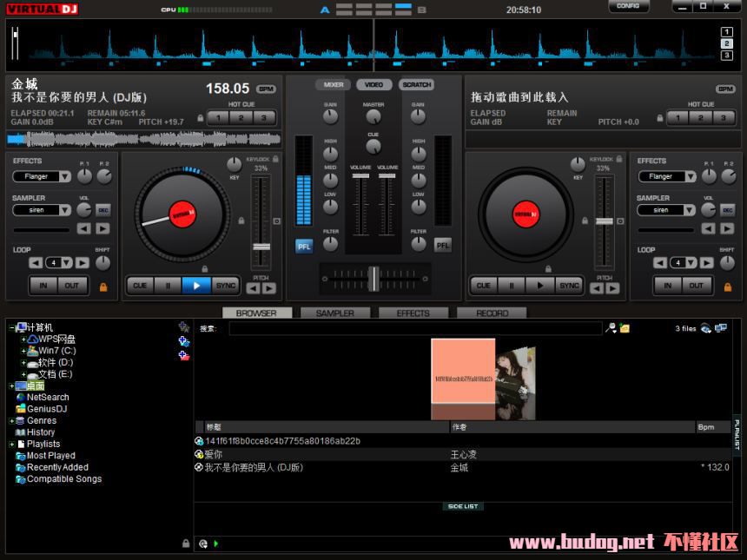Open the RECORD tab
The image size is (747, 560).
pos(492,313)
